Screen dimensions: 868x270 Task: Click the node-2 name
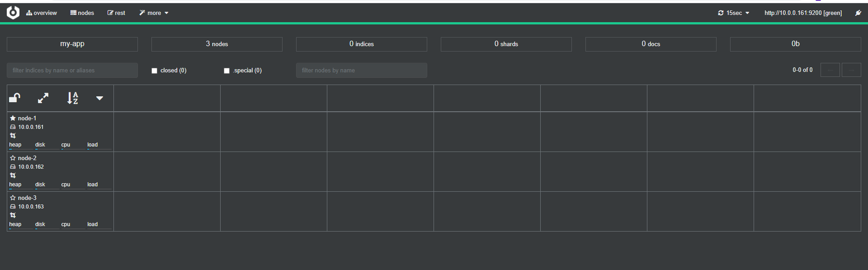click(x=27, y=158)
